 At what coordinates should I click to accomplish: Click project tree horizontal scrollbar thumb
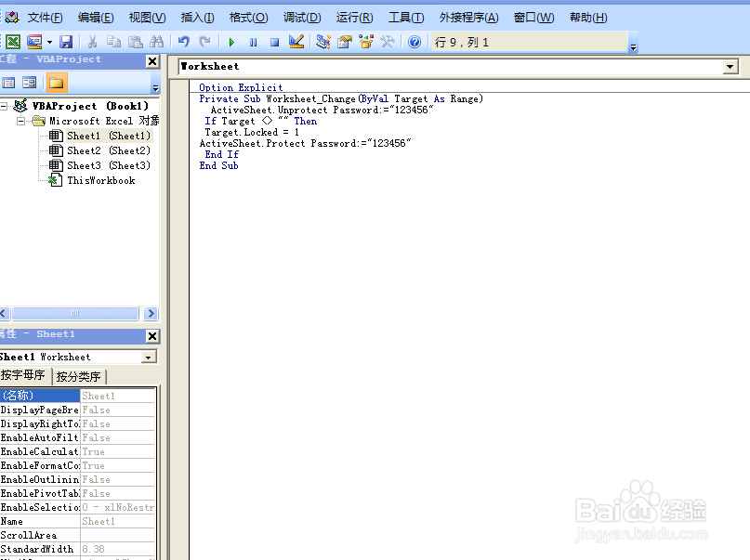pos(75,314)
